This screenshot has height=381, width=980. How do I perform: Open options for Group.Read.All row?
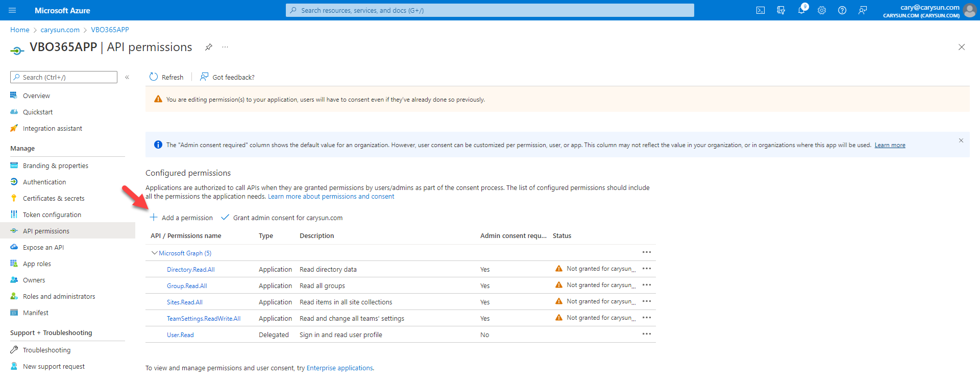tap(647, 285)
